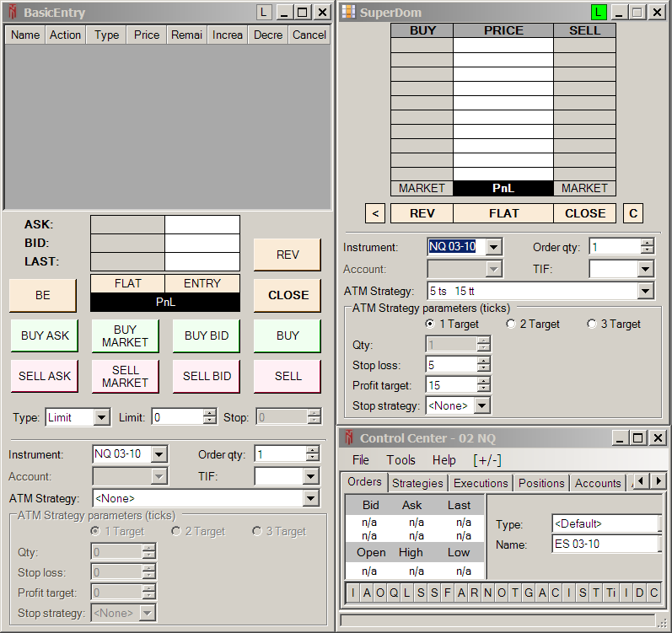Open the ATM Strategy dropdown in SuperDom
The width and height of the screenshot is (672, 633).
pos(645,291)
